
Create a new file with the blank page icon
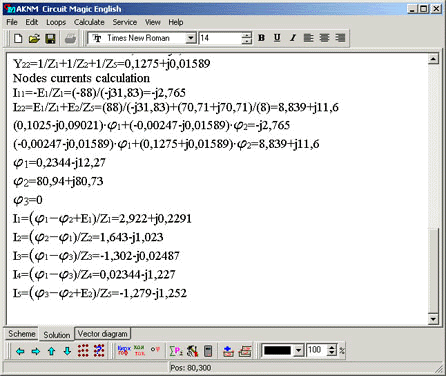click(x=18, y=38)
